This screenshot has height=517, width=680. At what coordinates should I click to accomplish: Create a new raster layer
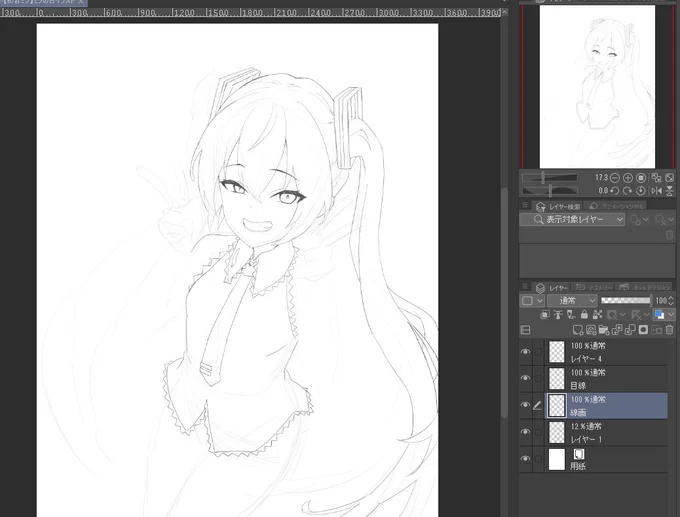pyautogui.click(x=578, y=330)
